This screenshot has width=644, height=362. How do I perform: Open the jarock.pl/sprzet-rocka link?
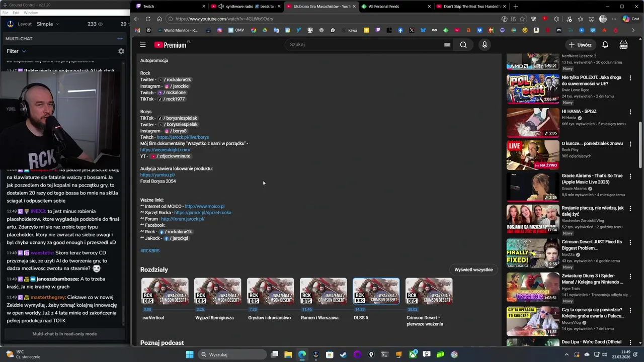(203, 213)
